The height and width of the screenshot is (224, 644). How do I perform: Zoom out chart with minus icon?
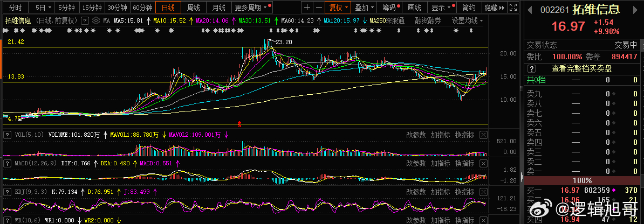pyautogui.click(x=319, y=8)
